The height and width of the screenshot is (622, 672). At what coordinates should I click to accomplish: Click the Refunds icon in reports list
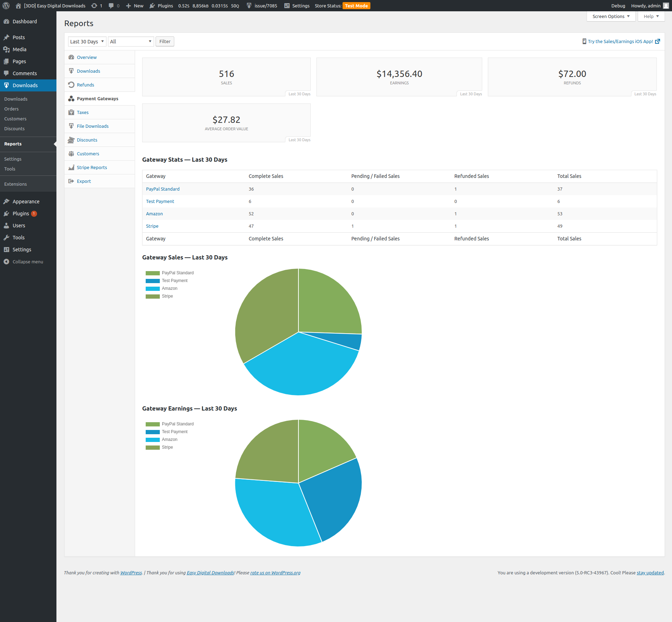click(71, 85)
